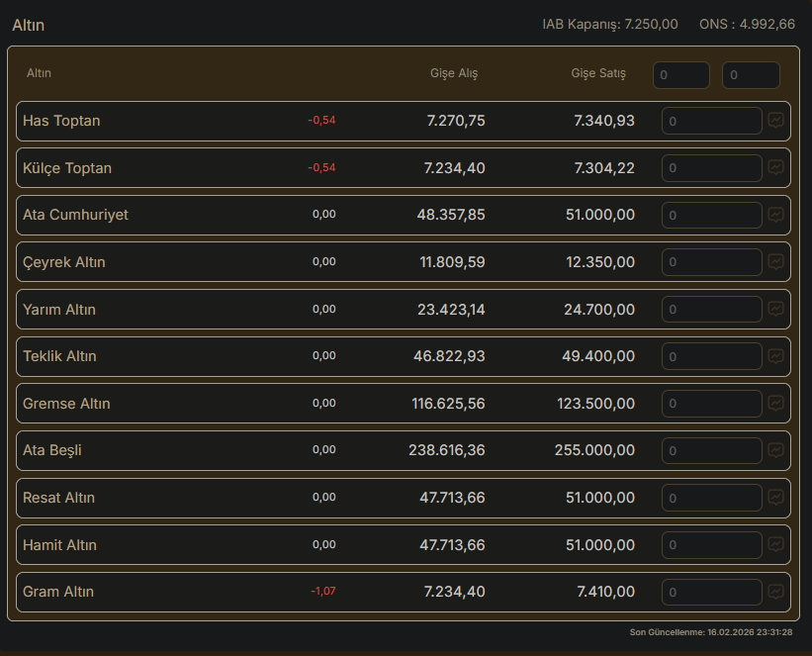Screen dimensions: 812x656
Task: Click the Gremse Altın chart icon
Action: 776,404
